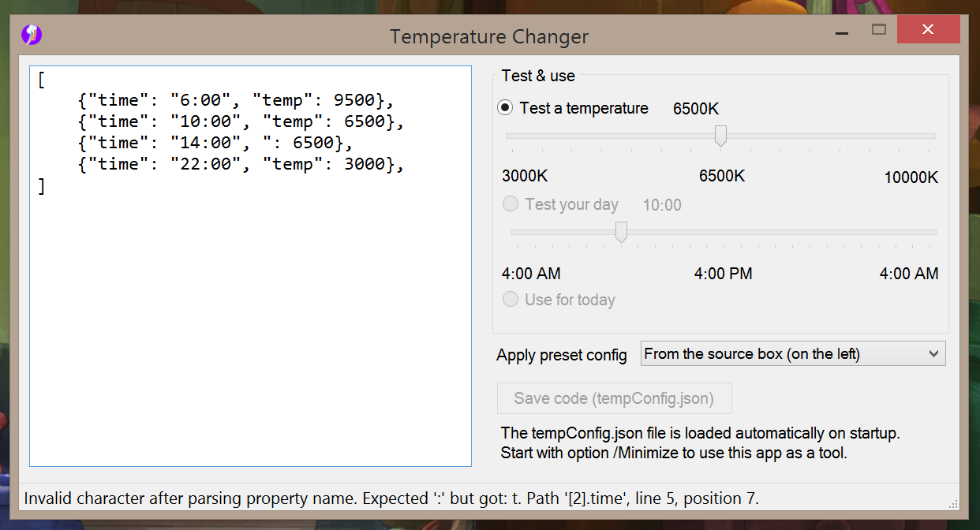The width and height of the screenshot is (980, 530).
Task: Click the day-time slider thumb at 10:00
Action: pos(621,232)
